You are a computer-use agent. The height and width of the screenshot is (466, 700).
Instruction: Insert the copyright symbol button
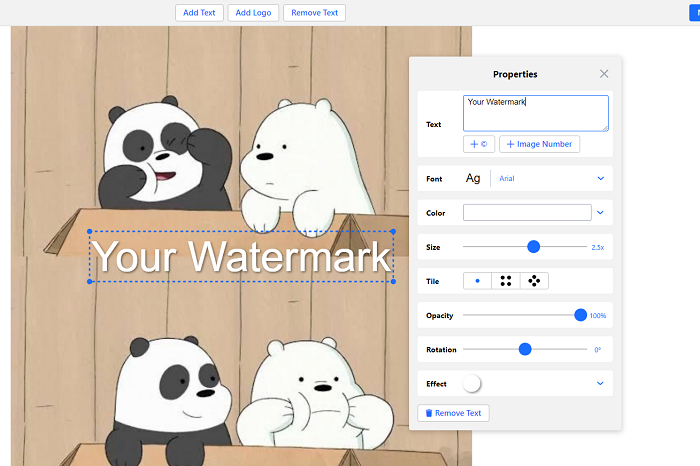(479, 144)
